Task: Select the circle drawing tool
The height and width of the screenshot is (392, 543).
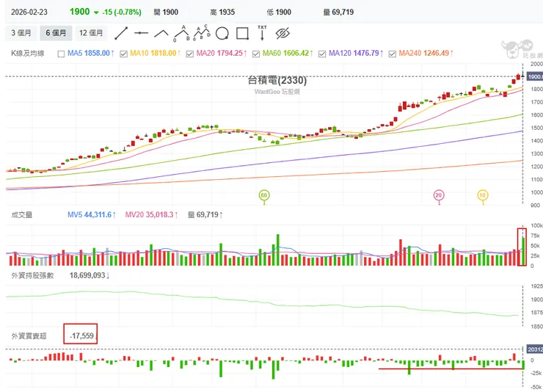Action: [x=222, y=34]
